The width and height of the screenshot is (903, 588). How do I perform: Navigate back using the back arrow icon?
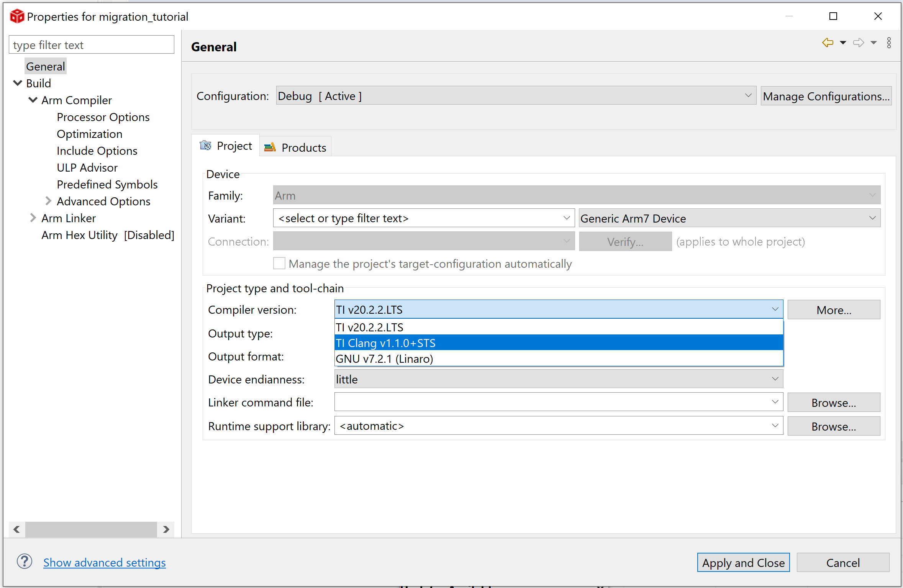[828, 43]
